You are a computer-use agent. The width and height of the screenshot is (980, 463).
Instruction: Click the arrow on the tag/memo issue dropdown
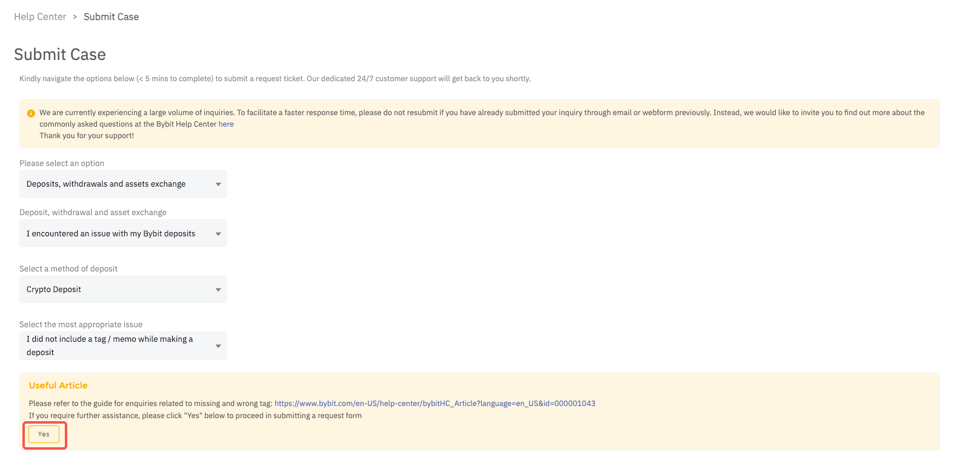tap(218, 346)
